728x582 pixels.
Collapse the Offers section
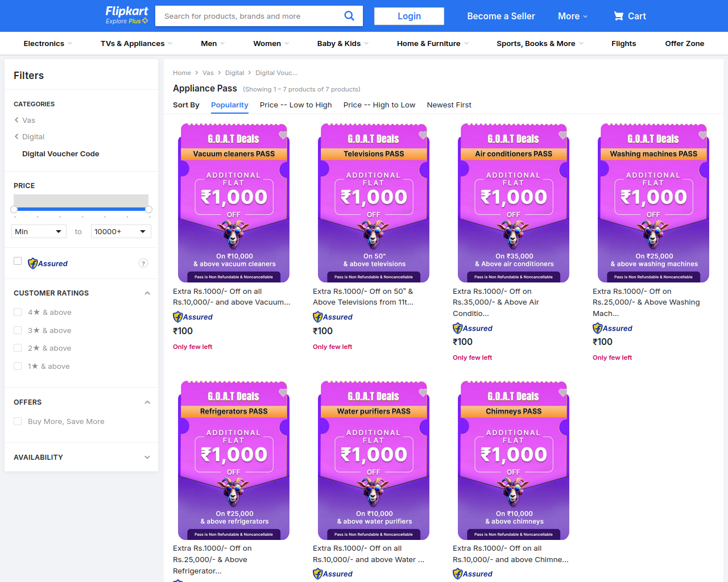[147, 402]
